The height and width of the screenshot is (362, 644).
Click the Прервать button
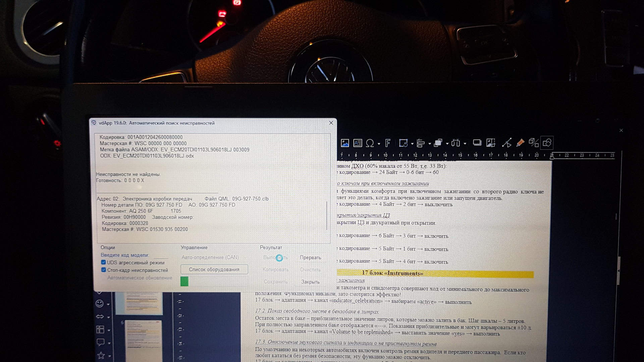click(x=310, y=258)
